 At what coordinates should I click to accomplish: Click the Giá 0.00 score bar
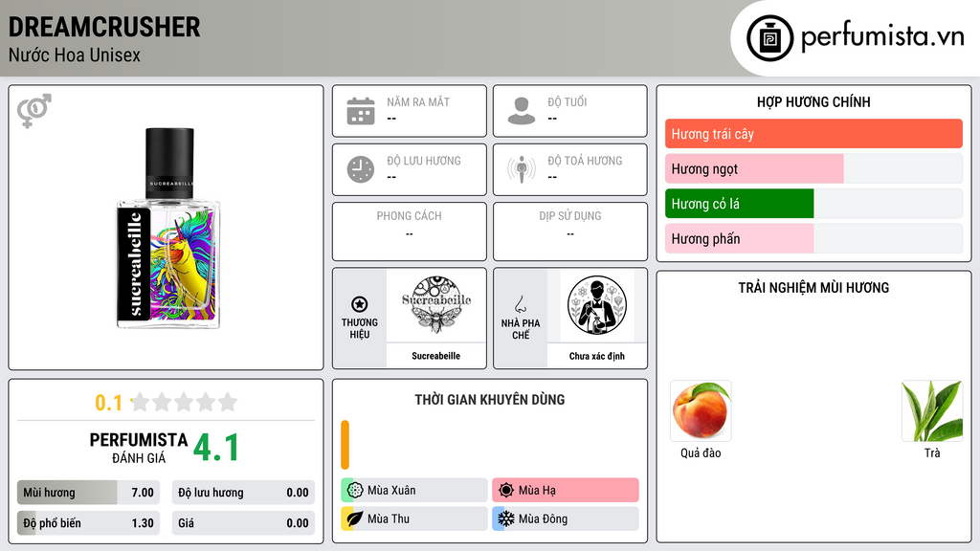point(243,523)
